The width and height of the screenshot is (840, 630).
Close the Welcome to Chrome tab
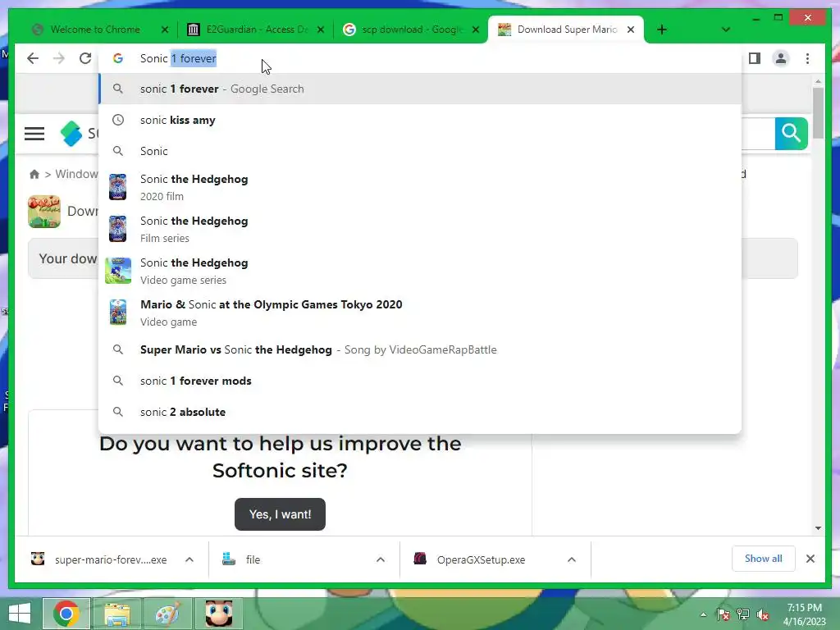point(164,30)
